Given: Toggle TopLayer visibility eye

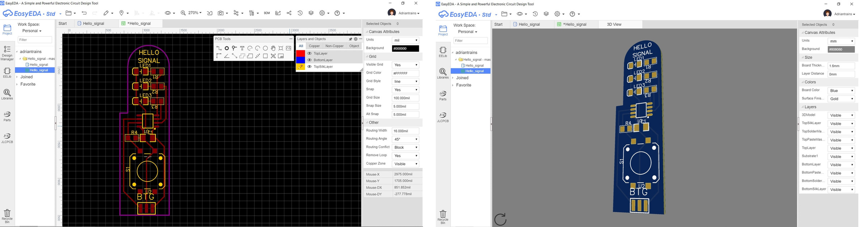Looking at the screenshot, I should pos(309,53).
